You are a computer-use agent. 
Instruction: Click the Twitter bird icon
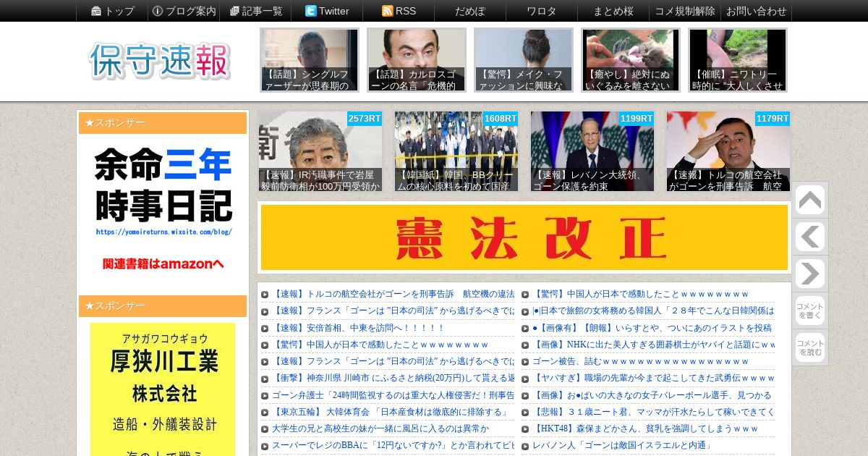(x=310, y=11)
